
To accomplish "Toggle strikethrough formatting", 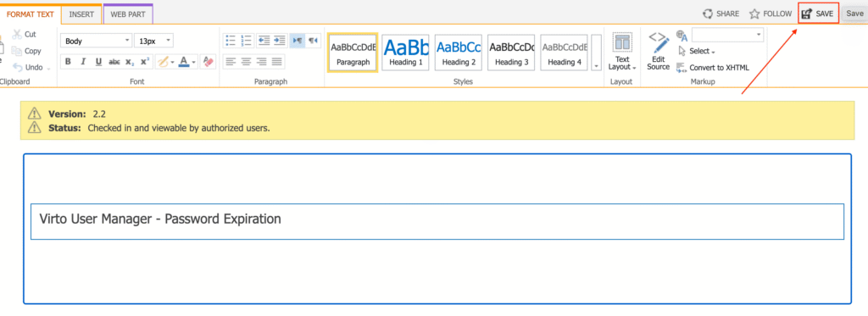I will coord(114,62).
